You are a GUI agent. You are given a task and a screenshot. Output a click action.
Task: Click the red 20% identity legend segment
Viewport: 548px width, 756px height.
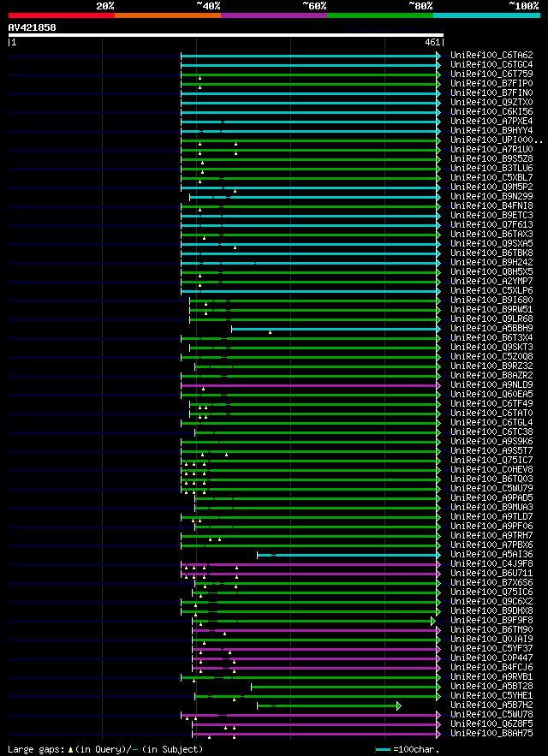point(62,15)
